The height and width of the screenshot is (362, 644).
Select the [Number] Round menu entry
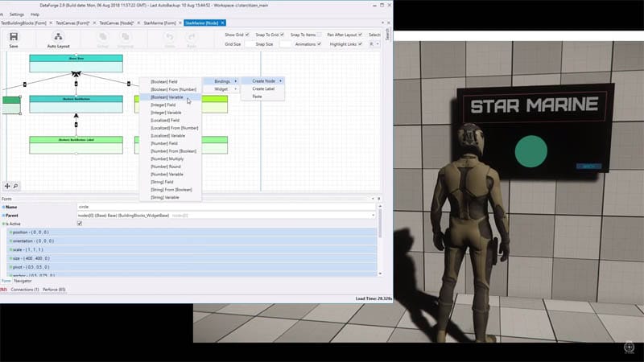pos(170,167)
